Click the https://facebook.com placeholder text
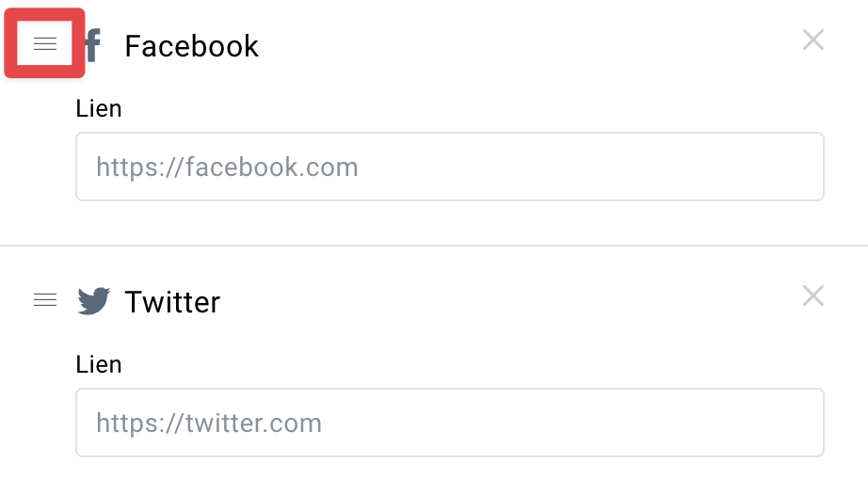This screenshot has width=868, height=495. [x=227, y=167]
